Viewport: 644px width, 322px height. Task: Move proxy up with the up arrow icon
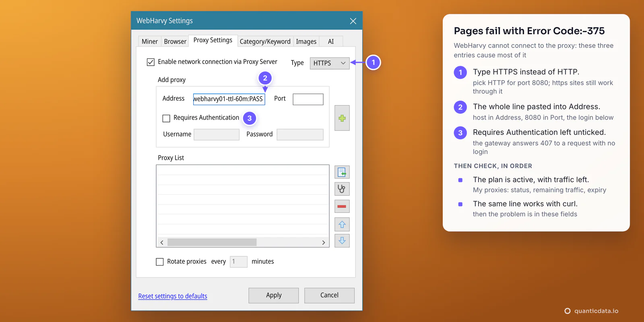(342, 224)
